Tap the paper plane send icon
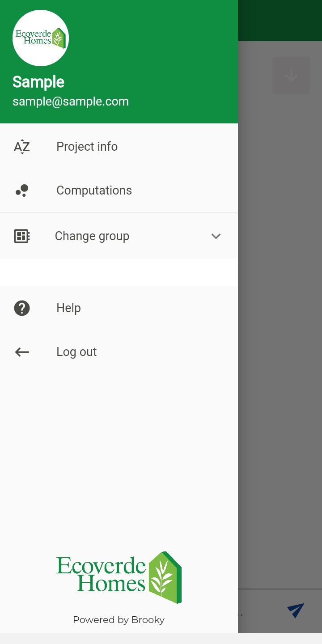The image size is (322, 644). coord(296,610)
